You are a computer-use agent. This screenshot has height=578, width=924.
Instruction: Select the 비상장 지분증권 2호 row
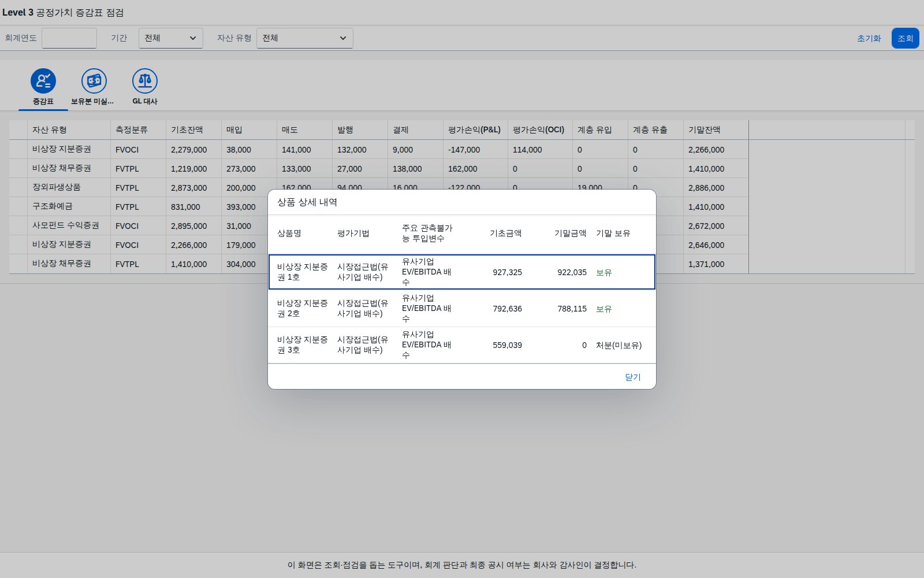point(462,309)
